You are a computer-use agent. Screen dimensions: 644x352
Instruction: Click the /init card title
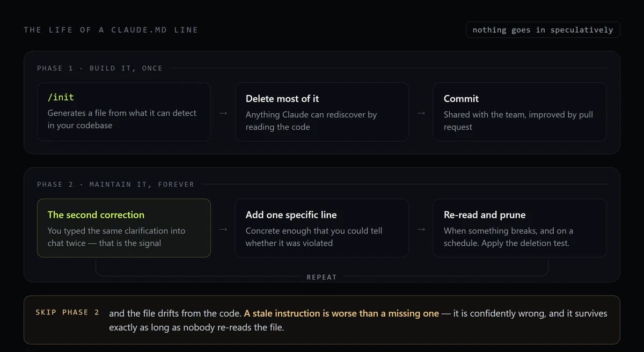click(x=61, y=98)
